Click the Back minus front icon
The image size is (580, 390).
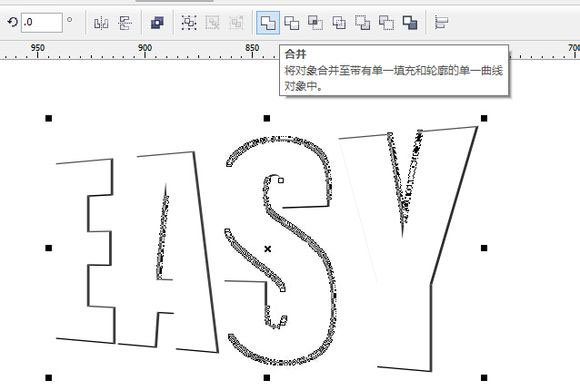[x=386, y=23]
